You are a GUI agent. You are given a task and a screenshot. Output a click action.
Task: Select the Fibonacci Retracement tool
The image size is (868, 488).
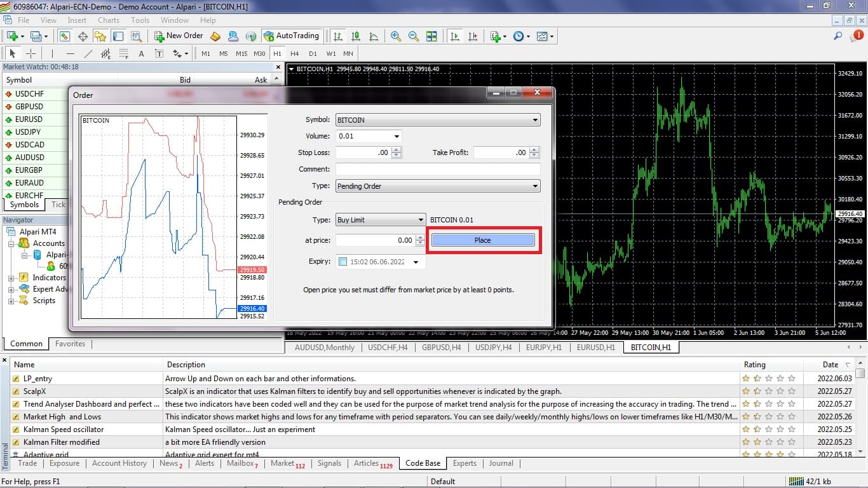coord(124,54)
